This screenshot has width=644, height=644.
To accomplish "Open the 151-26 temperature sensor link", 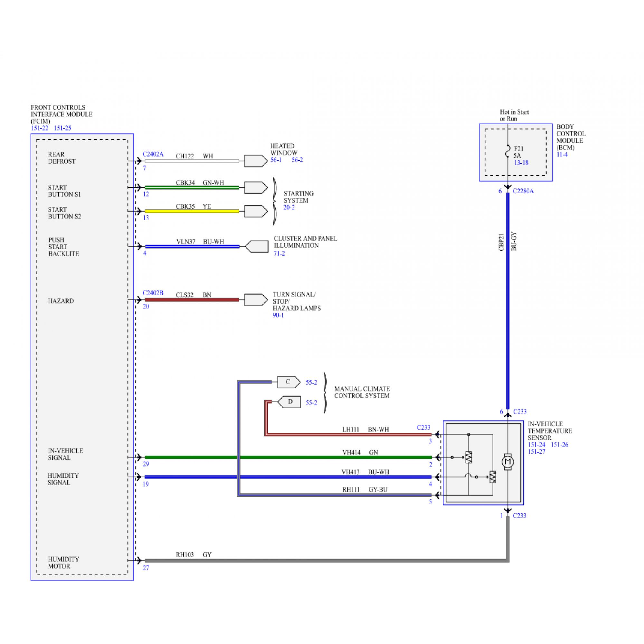I will [x=559, y=445].
